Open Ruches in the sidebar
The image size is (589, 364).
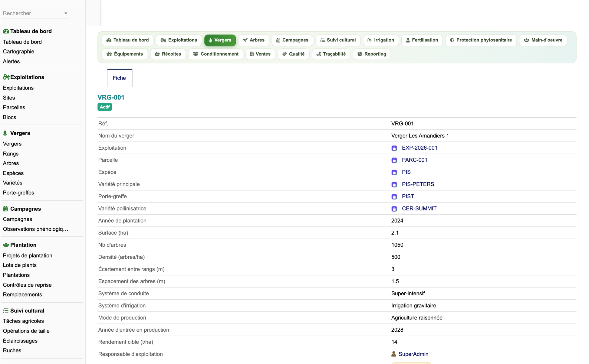[12, 350]
